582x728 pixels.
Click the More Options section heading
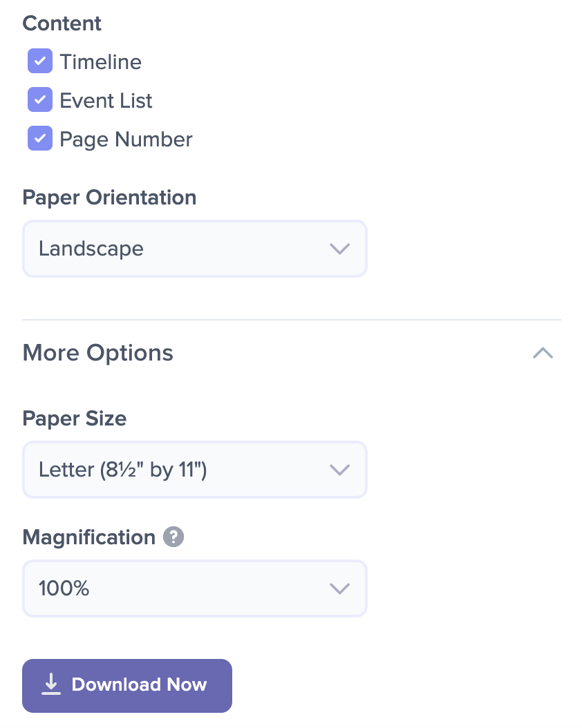click(x=98, y=353)
